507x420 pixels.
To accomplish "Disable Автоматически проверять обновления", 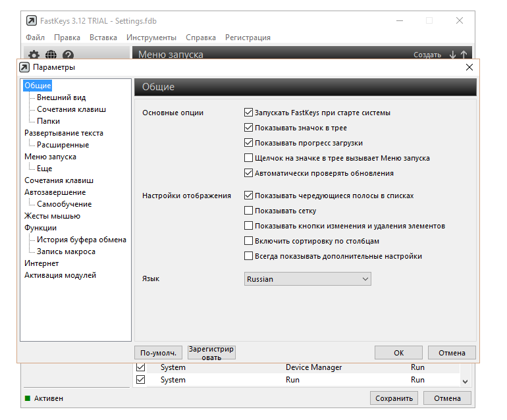I will [248, 173].
